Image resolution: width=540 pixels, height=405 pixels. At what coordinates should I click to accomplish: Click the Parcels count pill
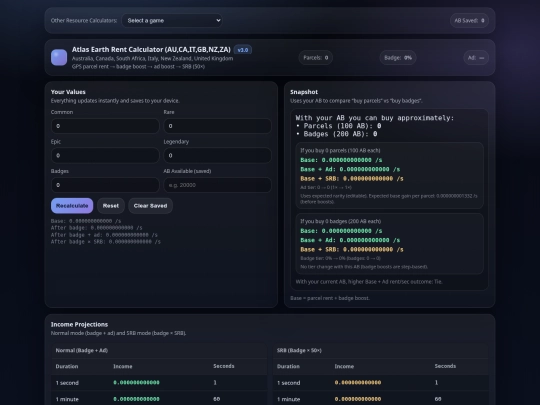(315, 58)
